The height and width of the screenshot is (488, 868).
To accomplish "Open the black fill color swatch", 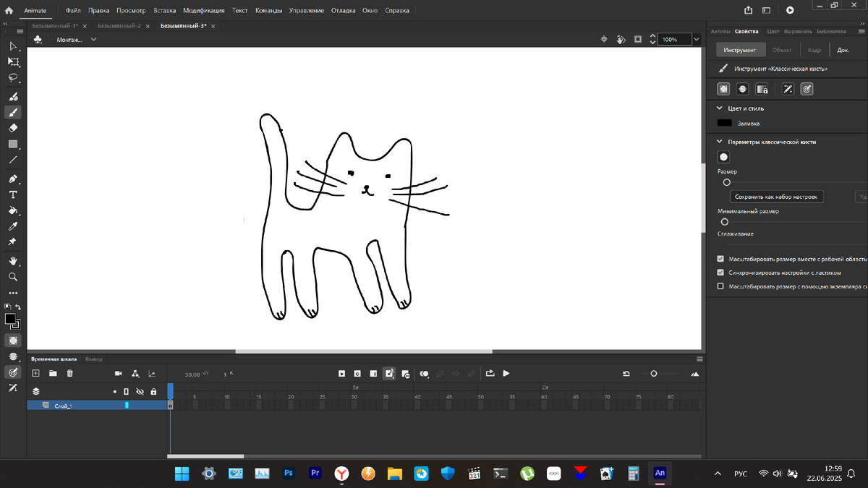I will 724,124.
